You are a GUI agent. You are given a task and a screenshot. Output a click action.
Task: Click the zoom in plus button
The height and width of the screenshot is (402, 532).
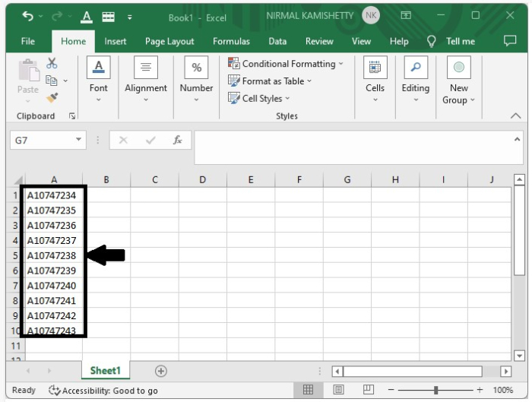point(480,390)
